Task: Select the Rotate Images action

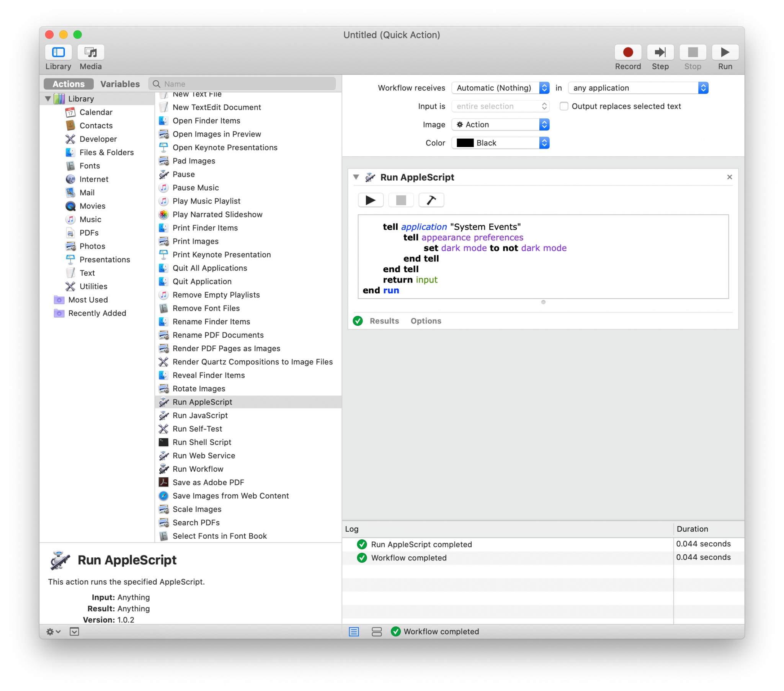Action: coord(248,389)
